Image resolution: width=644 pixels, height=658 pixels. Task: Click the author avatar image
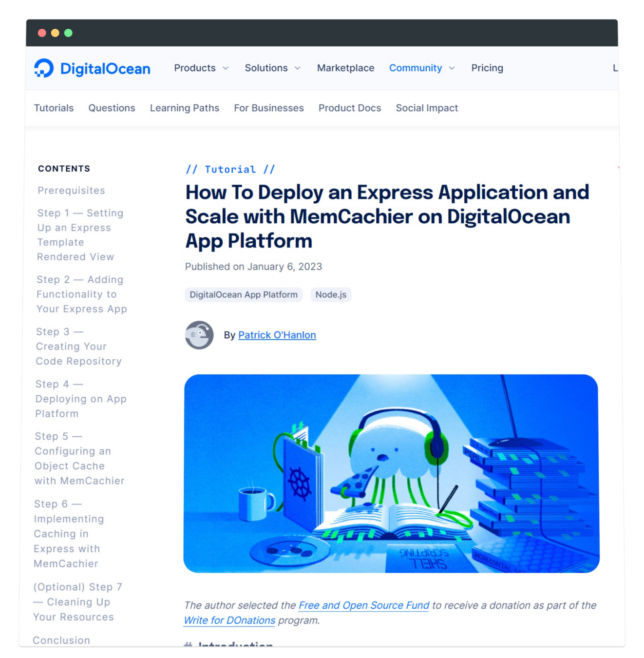[x=199, y=335]
